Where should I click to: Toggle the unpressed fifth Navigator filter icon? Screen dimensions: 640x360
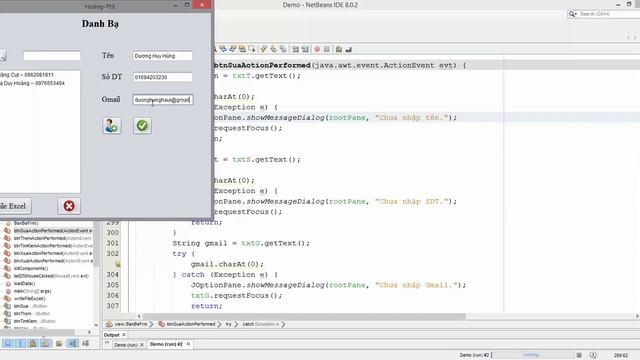pyautogui.click(x=59, y=344)
